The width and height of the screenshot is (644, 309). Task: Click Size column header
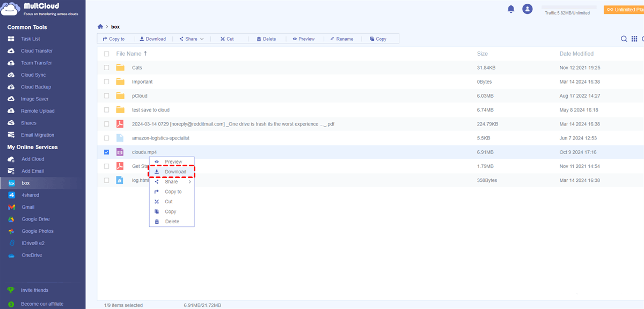click(482, 54)
